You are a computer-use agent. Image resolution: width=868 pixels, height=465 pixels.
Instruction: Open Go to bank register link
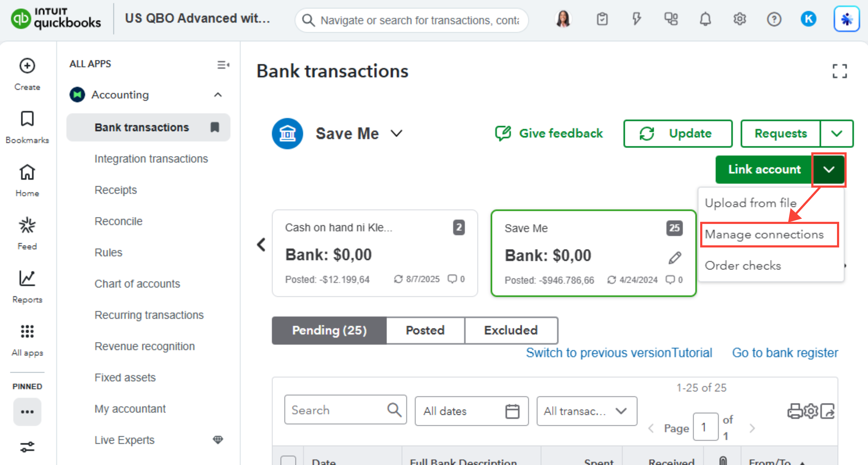(x=784, y=352)
